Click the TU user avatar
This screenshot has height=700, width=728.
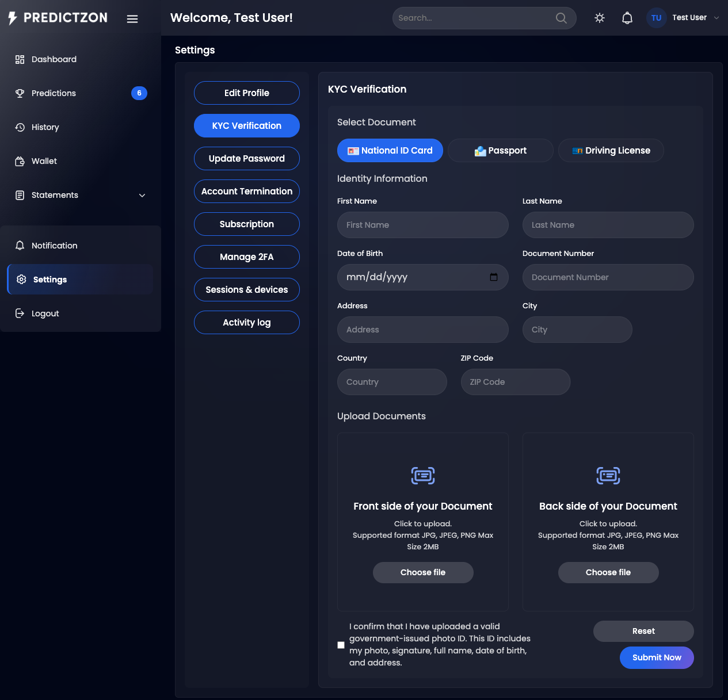pos(656,18)
